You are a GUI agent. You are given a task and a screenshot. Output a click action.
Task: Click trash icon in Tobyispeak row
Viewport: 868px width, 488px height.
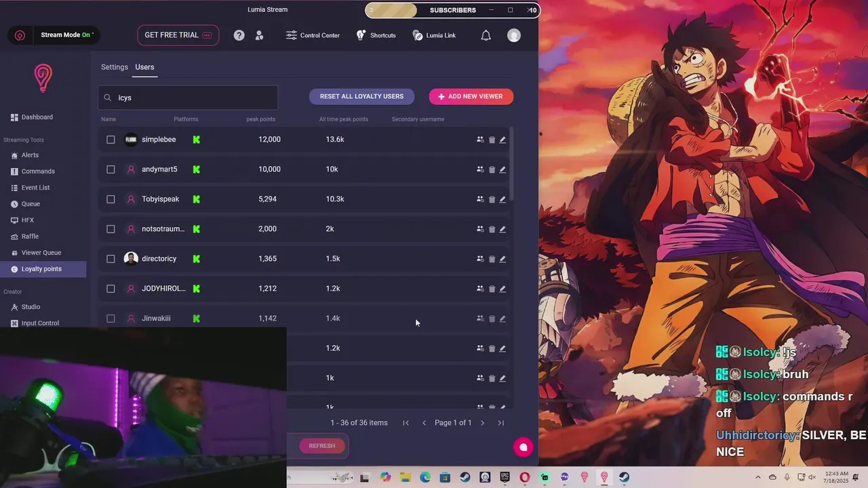pyautogui.click(x=492, y=199)
